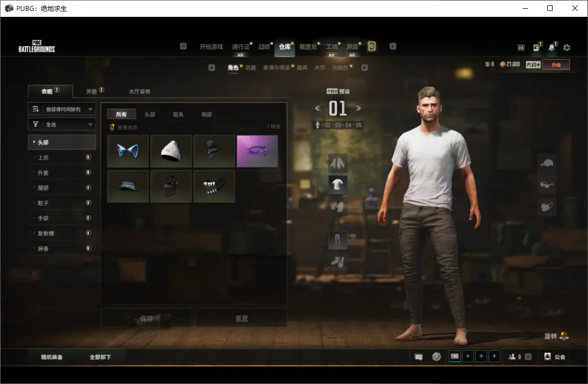
Task: Filter items by 眼部 sub-tab
Action: pos(207,114)
